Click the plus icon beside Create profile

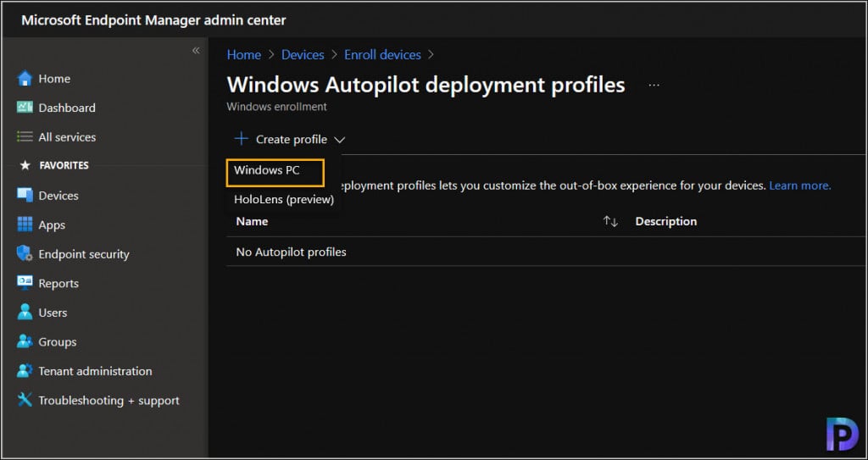242,138
